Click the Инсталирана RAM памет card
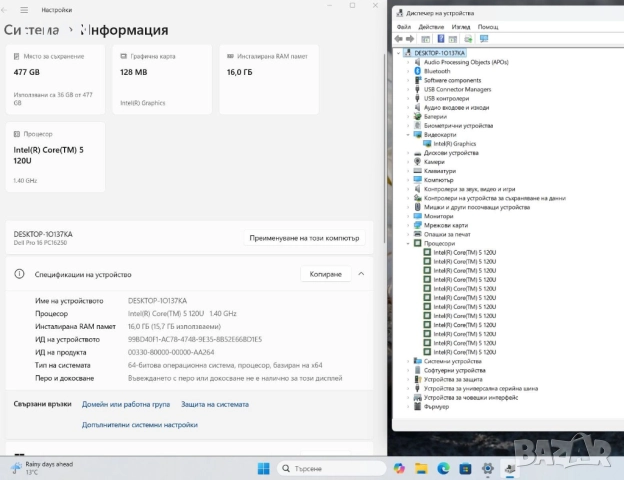The image size is (624, 480). (x=269, y=80)
